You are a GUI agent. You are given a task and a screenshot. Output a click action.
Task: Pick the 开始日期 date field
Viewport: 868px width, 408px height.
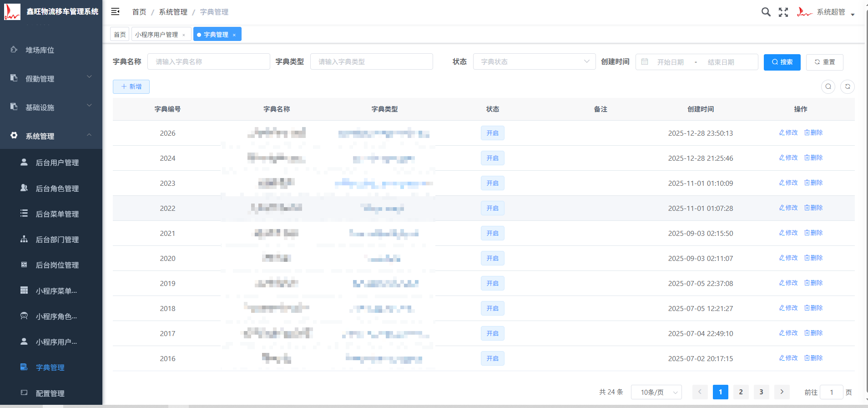671,62
